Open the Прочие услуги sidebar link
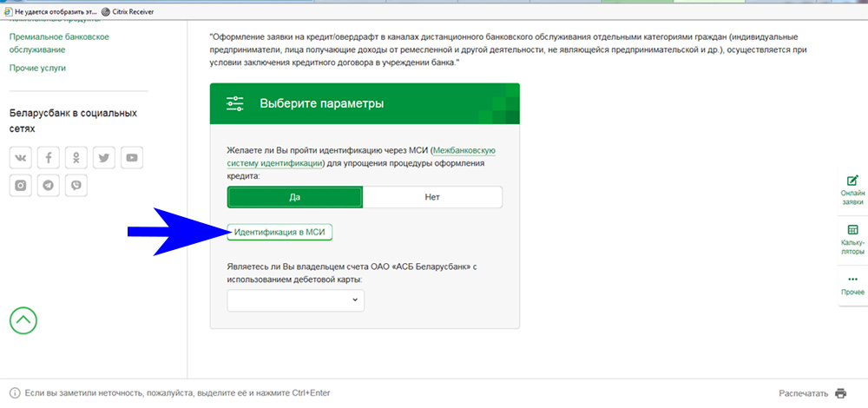The width and height of the screenshot is (868, 408). (37, 68)
